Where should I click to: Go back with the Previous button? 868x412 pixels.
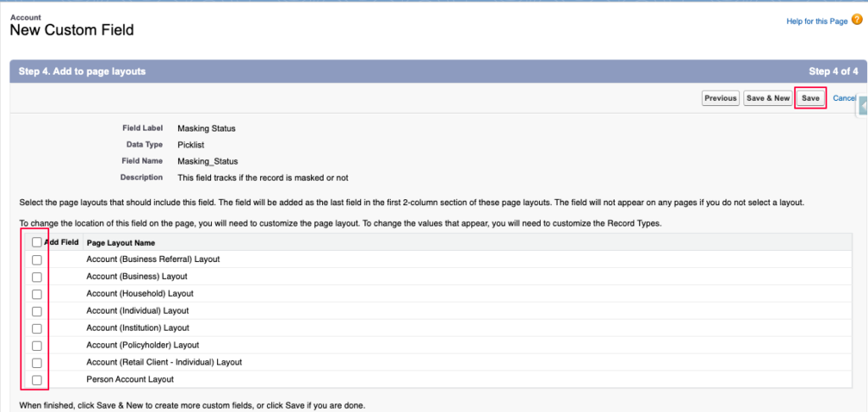(x=721, y=98)
